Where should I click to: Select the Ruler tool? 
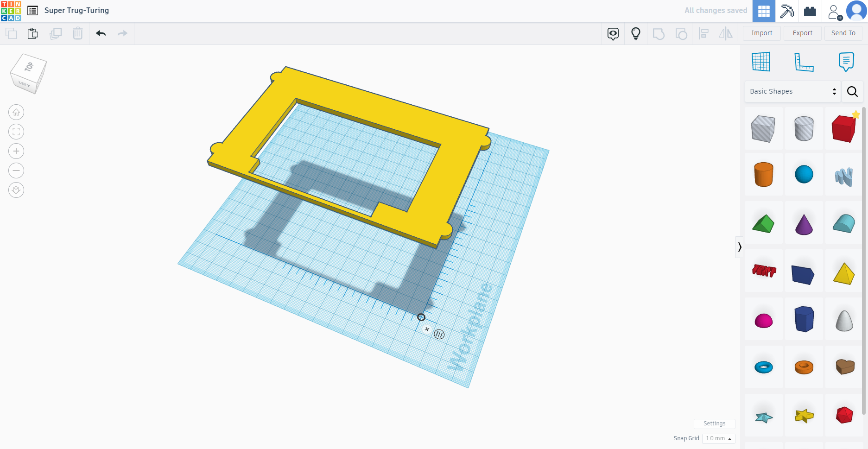(804, 61)
